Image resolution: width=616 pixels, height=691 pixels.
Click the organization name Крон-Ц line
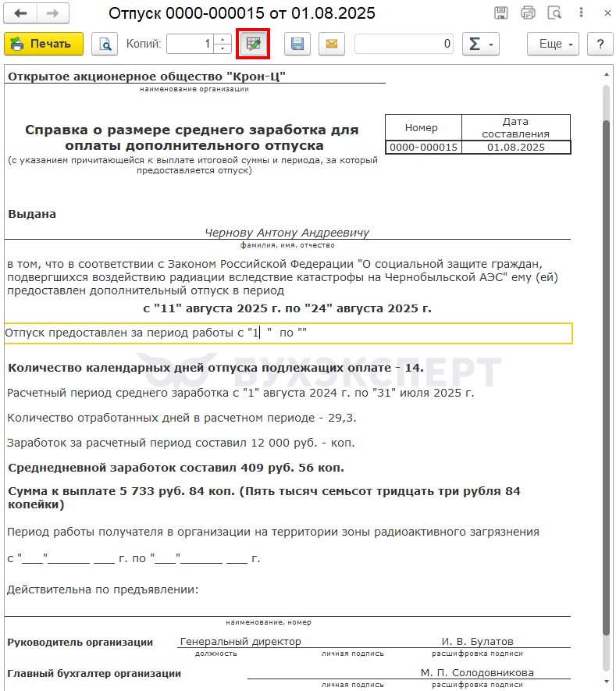tap(147, 77)
